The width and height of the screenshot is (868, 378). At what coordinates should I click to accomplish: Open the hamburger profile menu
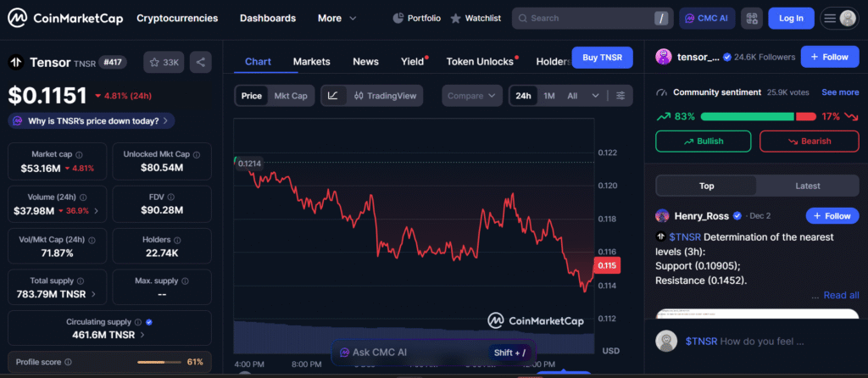click(839, 19)
